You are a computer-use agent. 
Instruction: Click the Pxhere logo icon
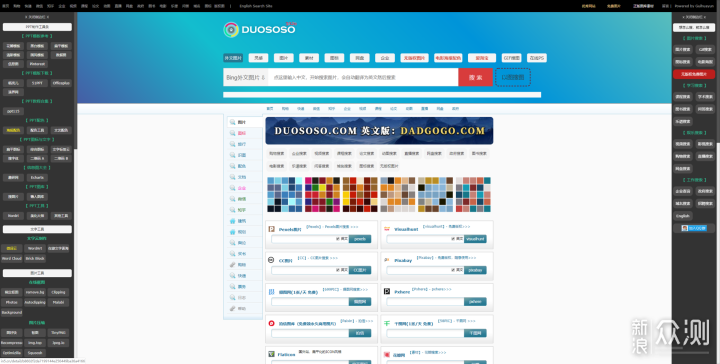[387, 291]
